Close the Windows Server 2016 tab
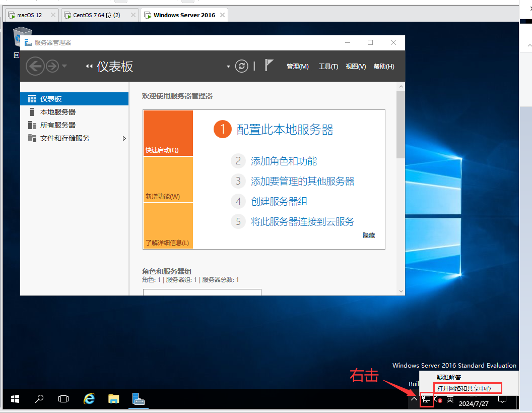This screenshot has height=413, width=532. pos(222,15)
